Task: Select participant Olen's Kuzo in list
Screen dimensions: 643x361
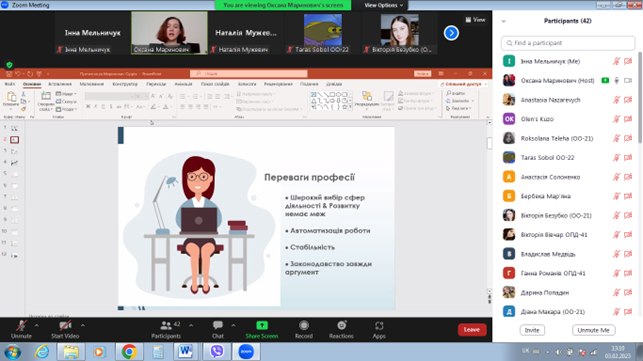Action: [568, 119]
